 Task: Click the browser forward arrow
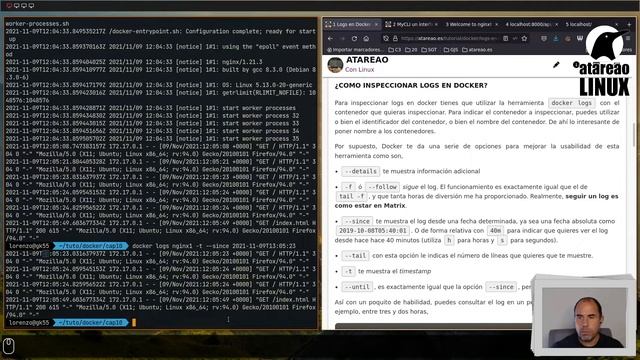(342, 38)
